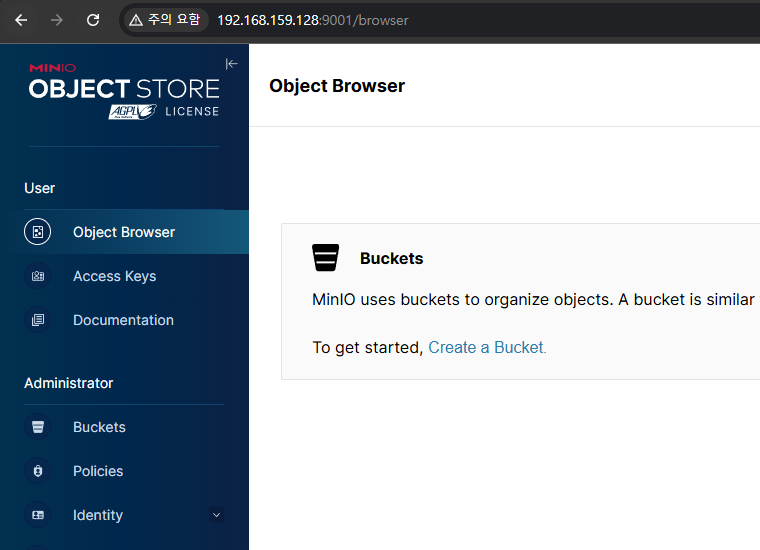Screen dimensions: 760x550
Task: Open the Documentation menu item
Action: click(124, 320)
